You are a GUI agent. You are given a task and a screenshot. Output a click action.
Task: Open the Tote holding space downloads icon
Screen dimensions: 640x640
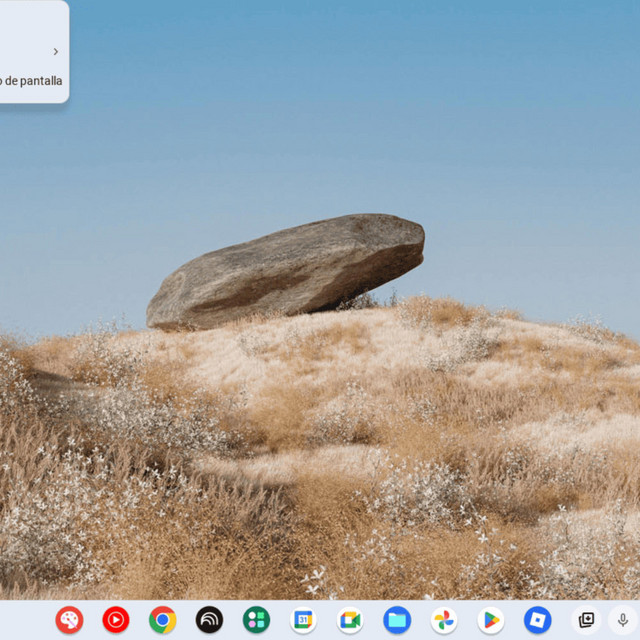tap(586, 620)
